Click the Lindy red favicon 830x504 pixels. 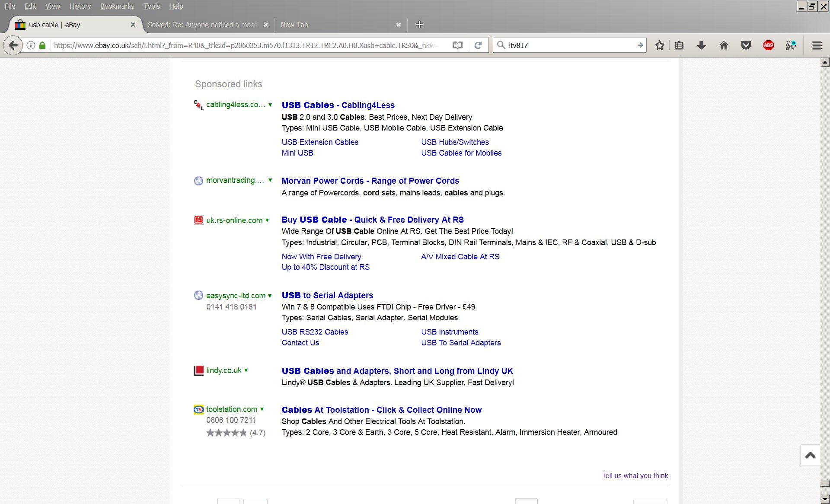198,370
